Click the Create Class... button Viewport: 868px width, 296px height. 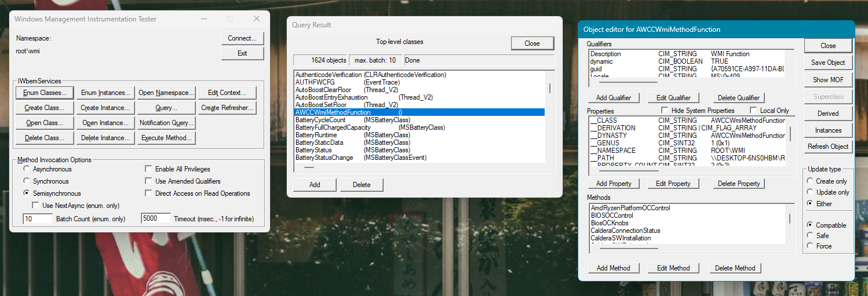tap(45, 108)
